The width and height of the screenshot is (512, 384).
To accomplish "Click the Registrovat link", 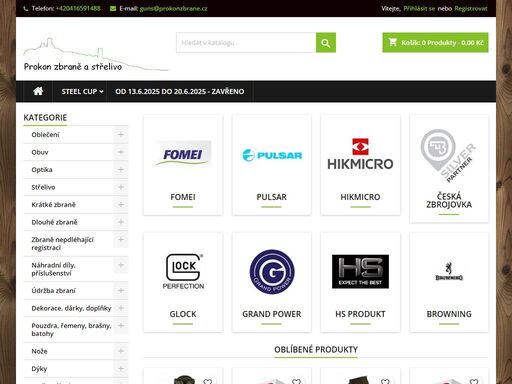I will [471, 9].
